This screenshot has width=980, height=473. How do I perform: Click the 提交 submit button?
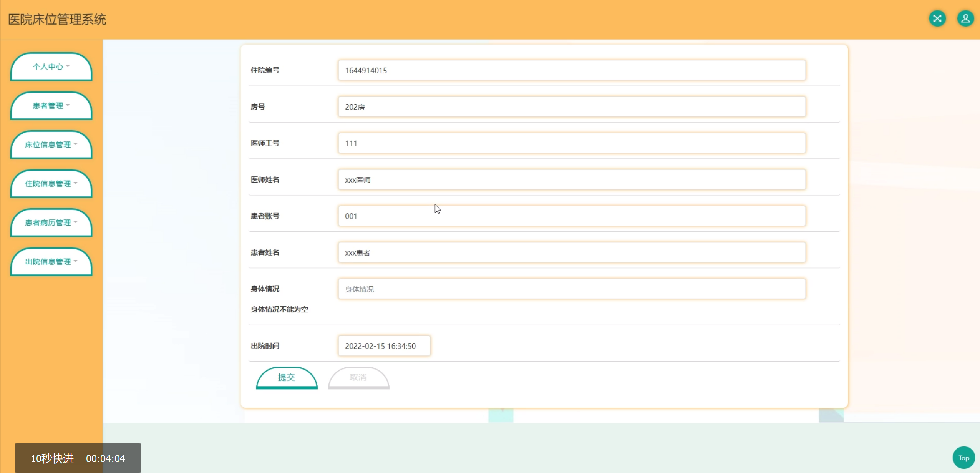coord(287,377)
